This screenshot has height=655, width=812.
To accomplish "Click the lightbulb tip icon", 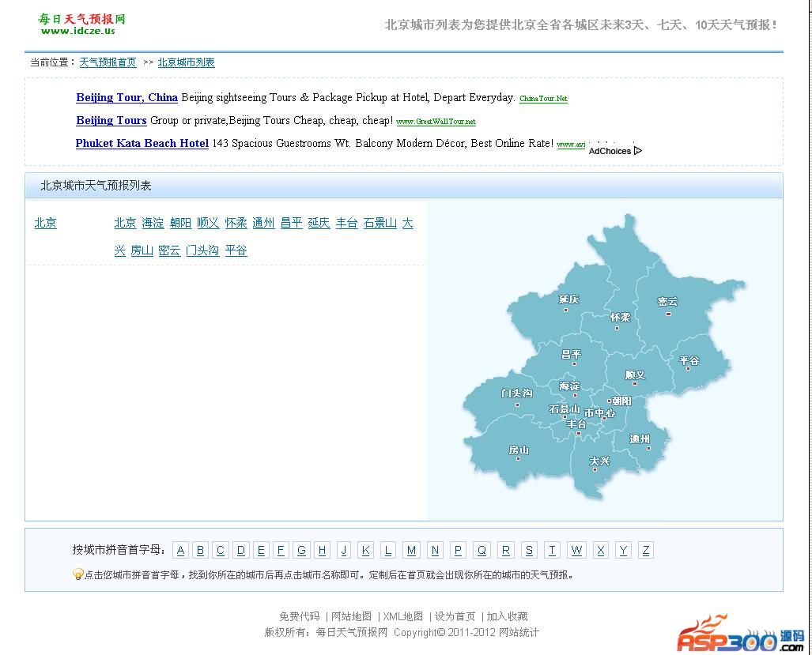I will tap(77, 574).
